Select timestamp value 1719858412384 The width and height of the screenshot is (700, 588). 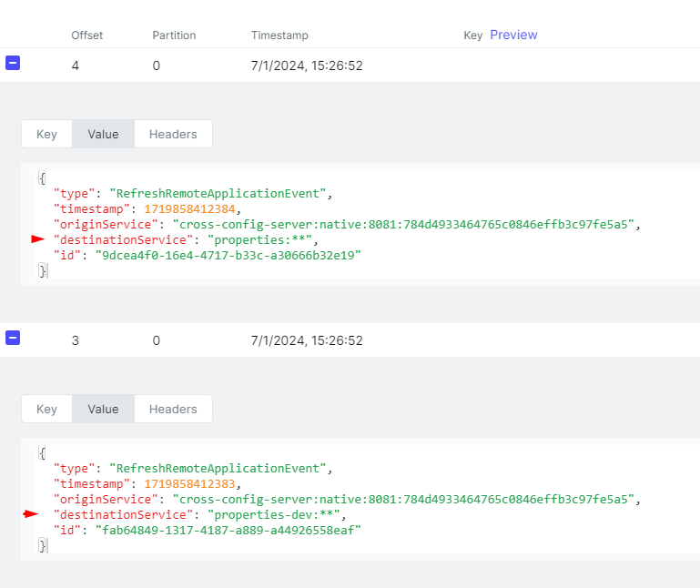pos(189,209)
